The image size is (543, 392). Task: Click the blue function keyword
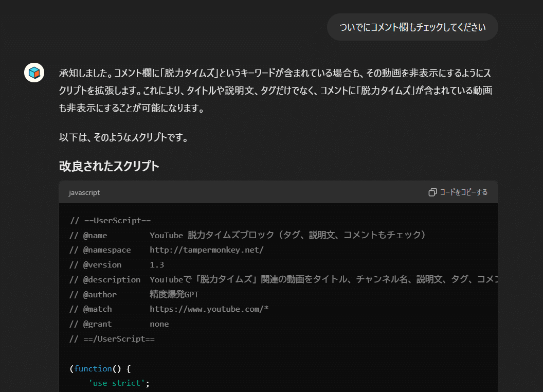tap(93, 369)
